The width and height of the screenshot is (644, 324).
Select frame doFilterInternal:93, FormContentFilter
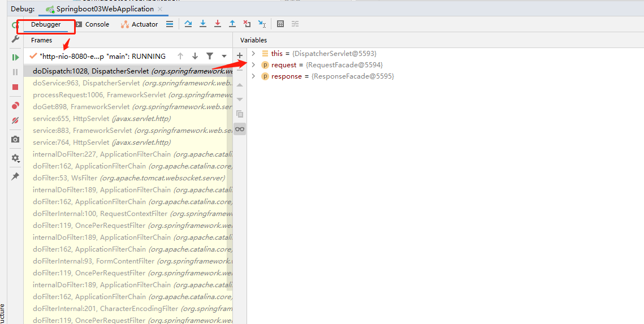128,261
